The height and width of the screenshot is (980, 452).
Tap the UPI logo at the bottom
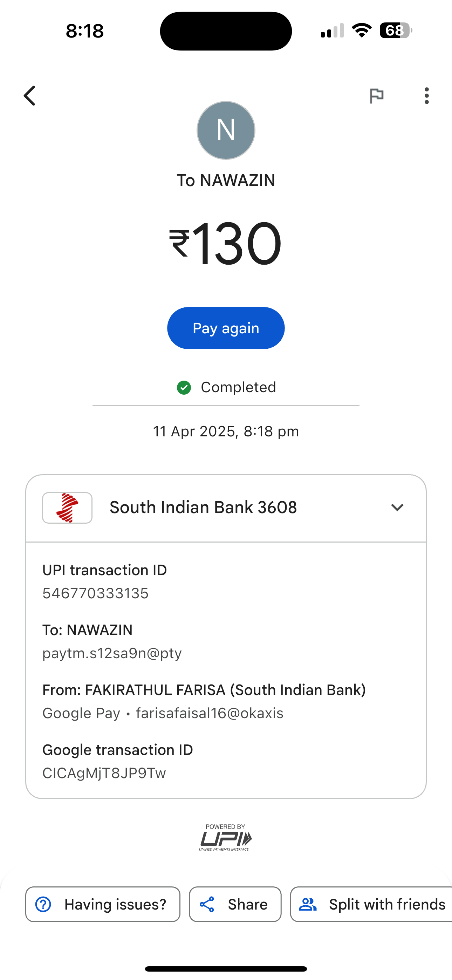(x=226, y=838)
